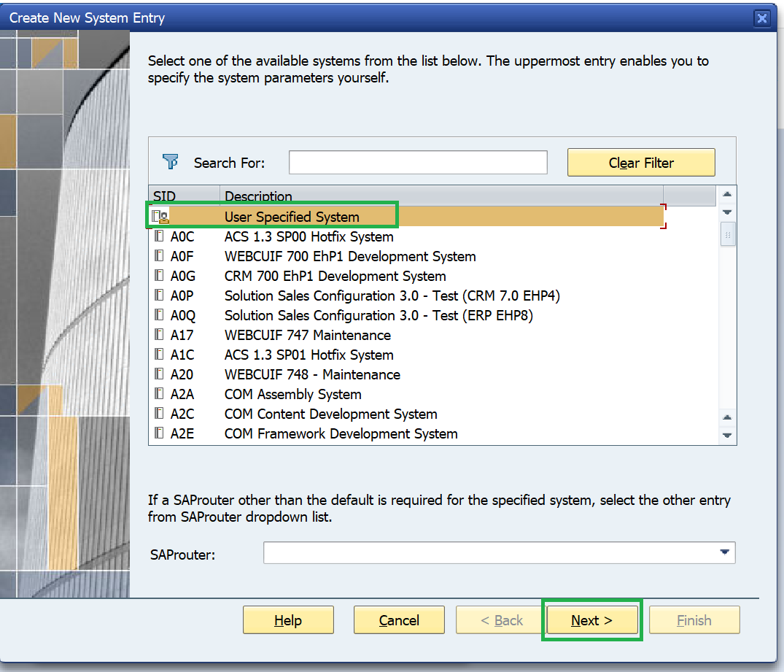Sort by the SID column header
The image size is (784, 672).
(185, 196)
